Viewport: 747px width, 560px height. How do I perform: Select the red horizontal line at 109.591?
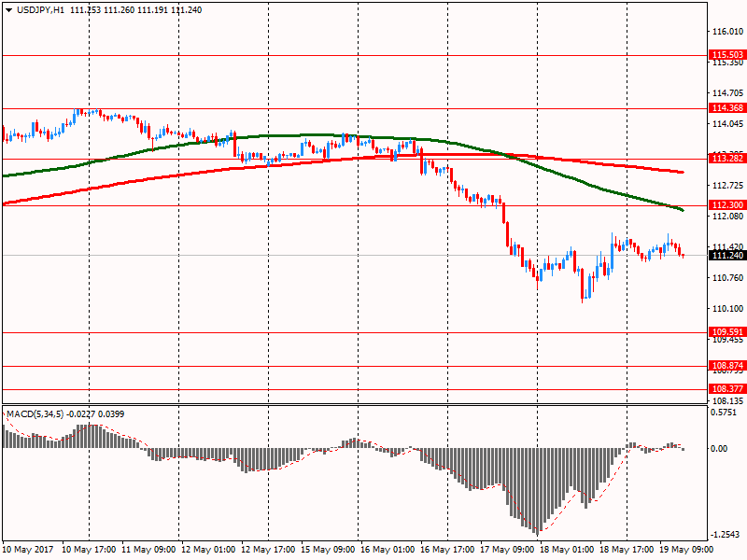(x=355, y=333)
